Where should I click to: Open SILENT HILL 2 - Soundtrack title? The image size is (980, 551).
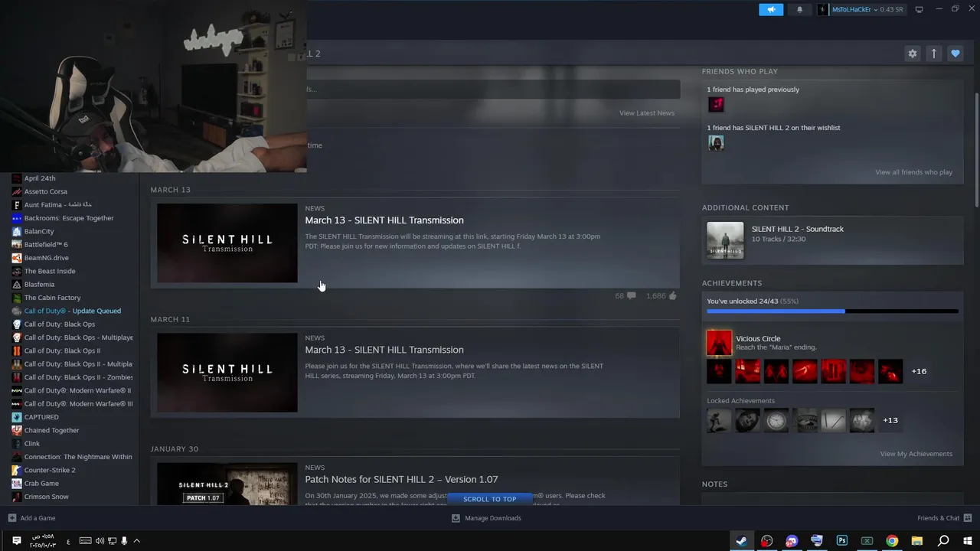coord(798,229)
